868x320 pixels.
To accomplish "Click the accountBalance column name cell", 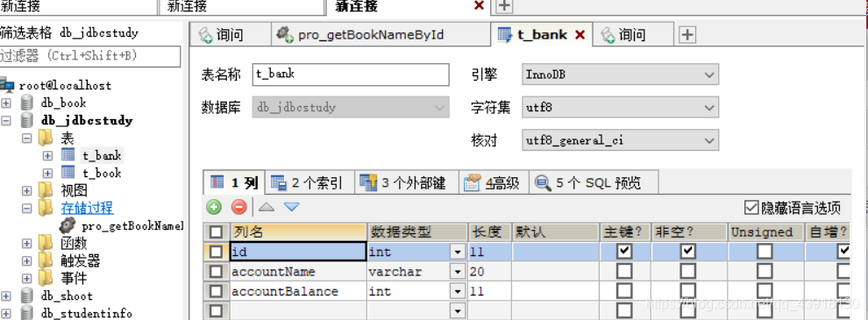I will [298, 292].
